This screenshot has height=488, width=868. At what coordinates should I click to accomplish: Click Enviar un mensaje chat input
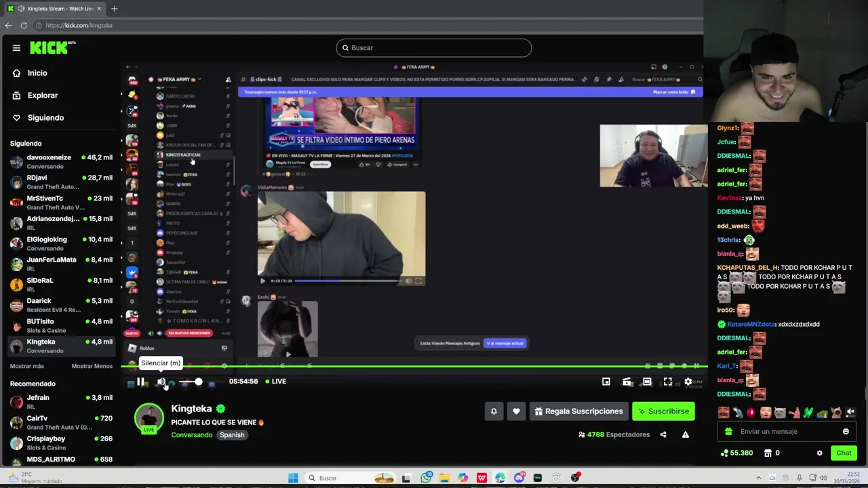point(787,432)
